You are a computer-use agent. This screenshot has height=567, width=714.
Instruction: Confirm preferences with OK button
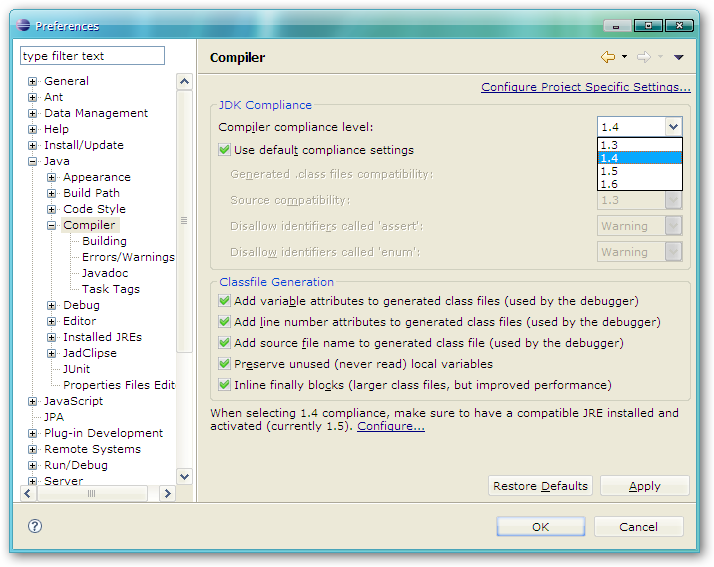pyautogui.click(x=541, y=526)
